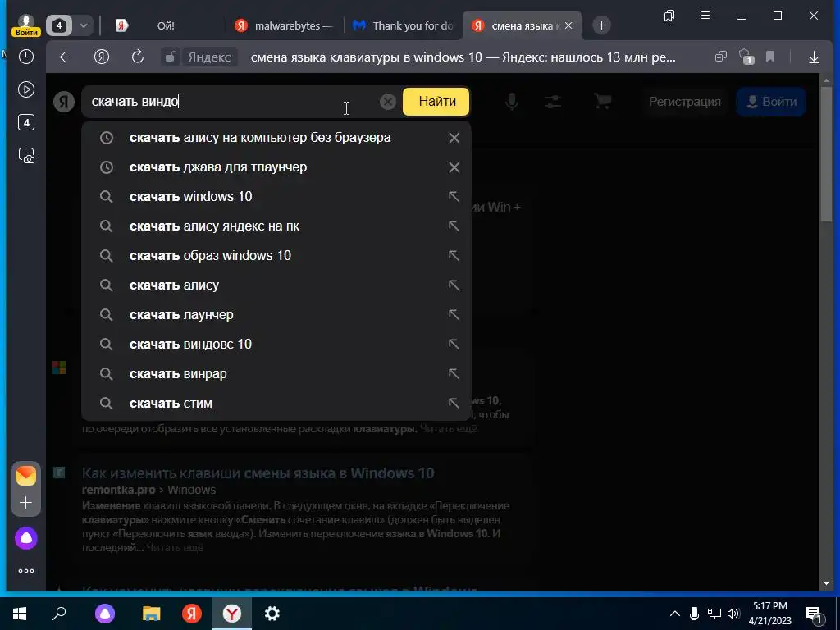840x630 pixels.
Task: Fill query arrow for скачать алису
Action: point(454,285)
